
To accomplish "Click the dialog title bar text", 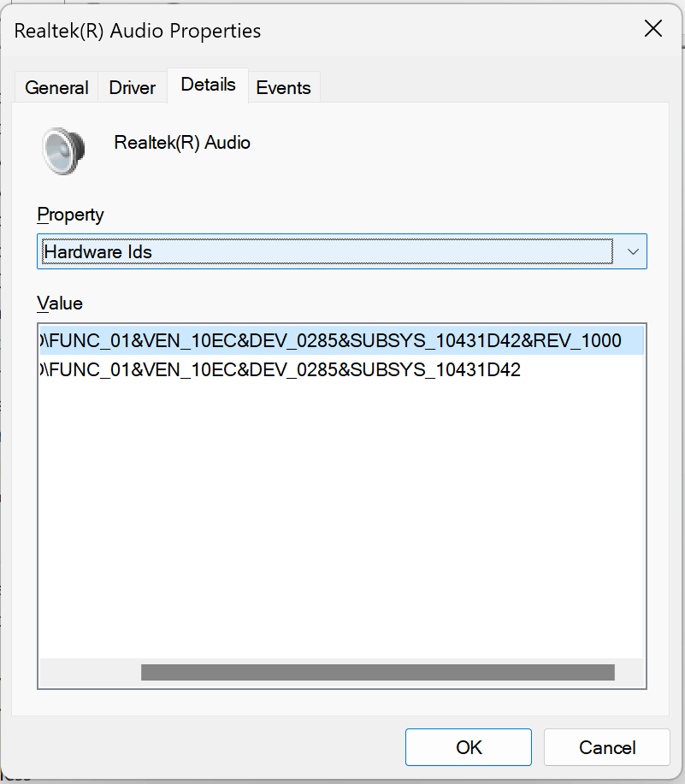I will pyautogui.click(x=136, y=31).
